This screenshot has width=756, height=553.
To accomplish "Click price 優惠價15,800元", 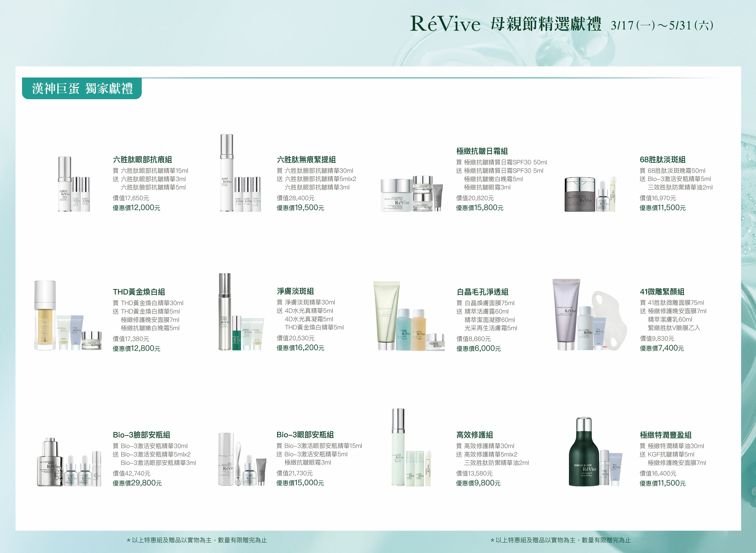I will tap(479, 208).
